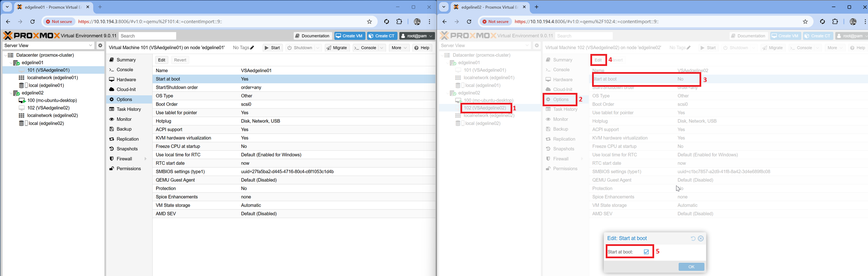Collapse the Datacenter (proxmox-cluster) tree node, left window
The image size is (868, 276).
tap(5, 55)
